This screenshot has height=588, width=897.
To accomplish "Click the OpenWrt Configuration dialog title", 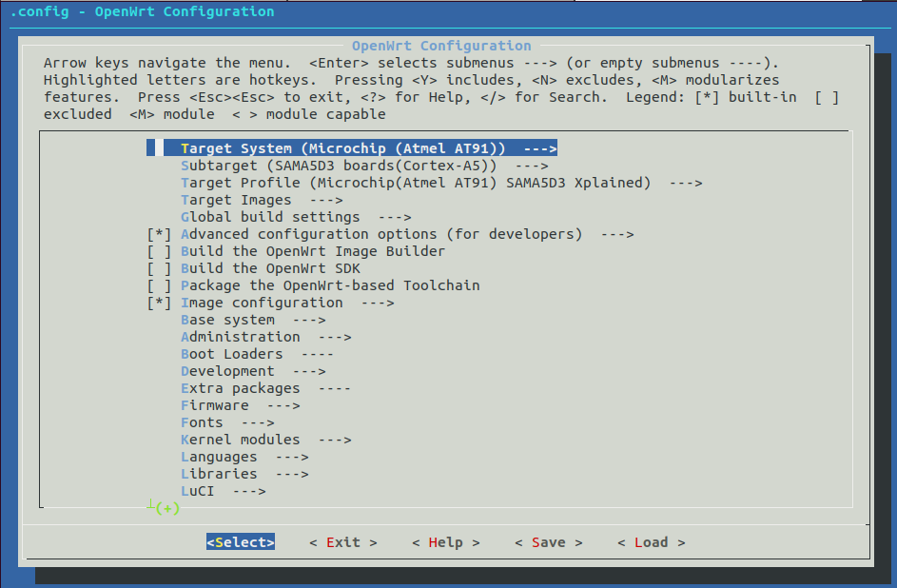I will (441, 46).
